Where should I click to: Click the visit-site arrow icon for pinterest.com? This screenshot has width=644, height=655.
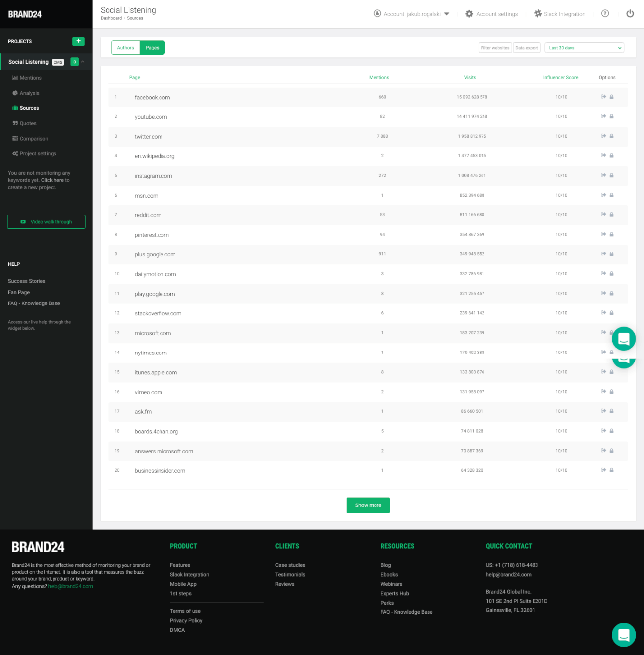pyautogui.click(x=603, y=234)
